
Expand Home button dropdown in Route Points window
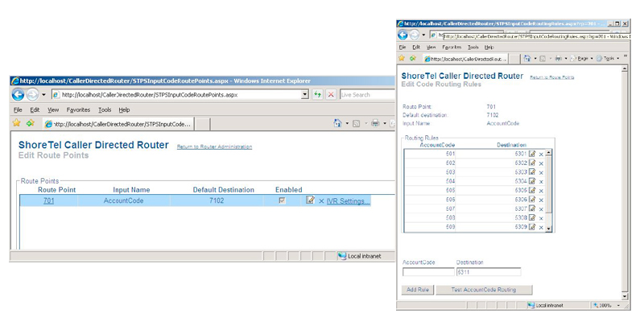pos(347,123)
